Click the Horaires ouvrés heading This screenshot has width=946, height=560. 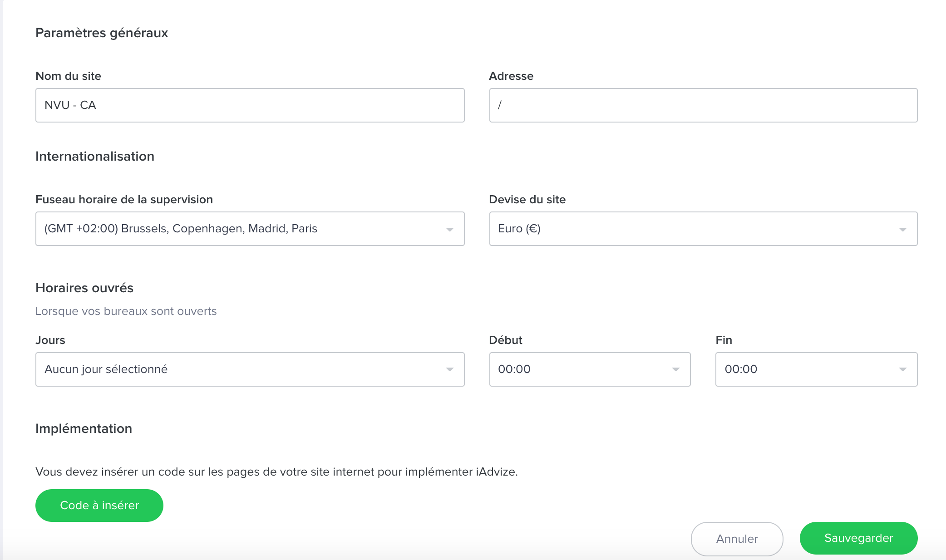84,288
